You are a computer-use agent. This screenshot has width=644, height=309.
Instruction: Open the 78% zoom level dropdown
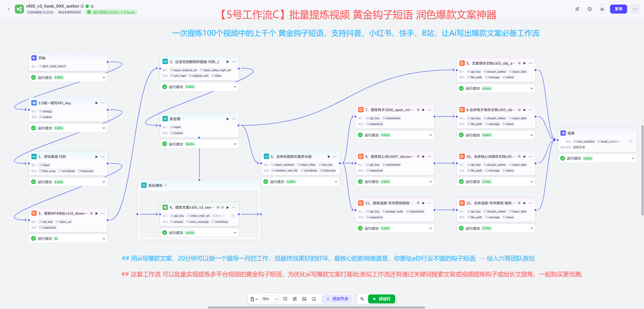tap(269, 299)
